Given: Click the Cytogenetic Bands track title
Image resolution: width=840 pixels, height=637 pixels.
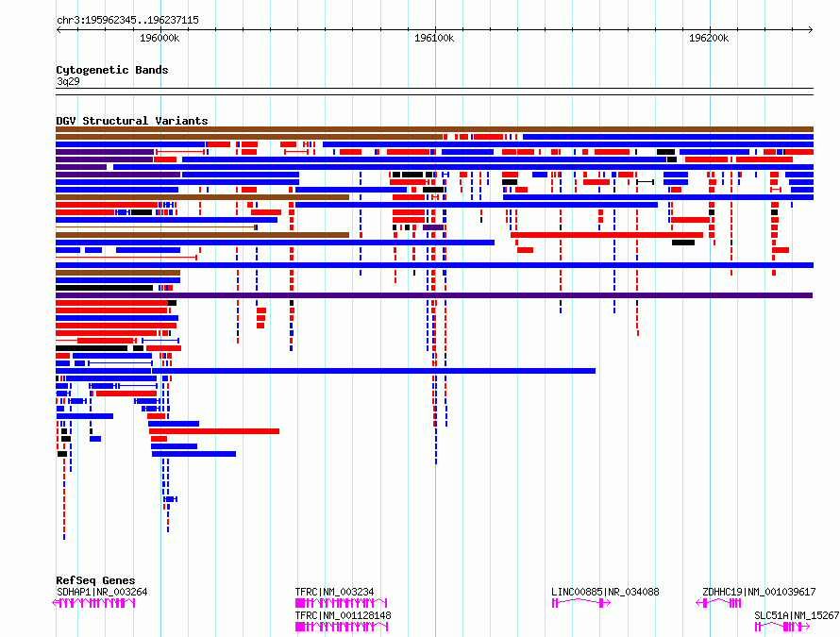Looking at the screenshot, I should point(112,70).
